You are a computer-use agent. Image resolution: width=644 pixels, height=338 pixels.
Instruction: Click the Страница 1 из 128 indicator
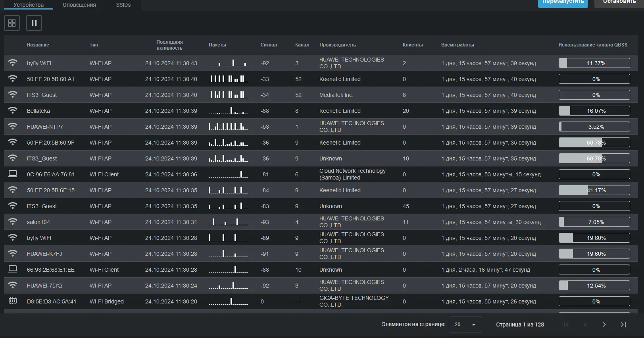point(520,324)
